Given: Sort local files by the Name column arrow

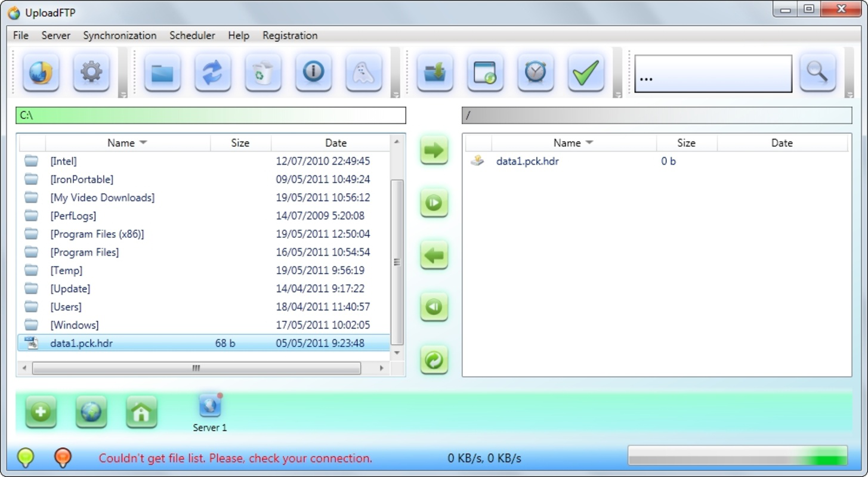Looking at the screenshot, I should click(143, 143).
